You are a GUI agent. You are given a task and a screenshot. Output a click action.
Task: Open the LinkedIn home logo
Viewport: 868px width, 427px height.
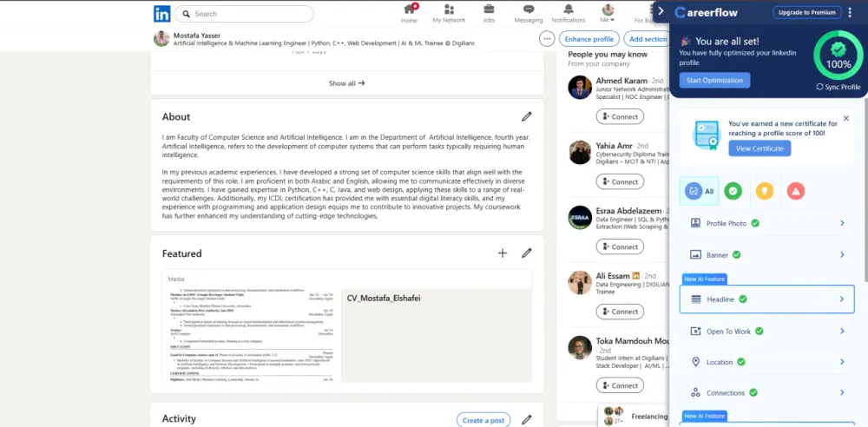(x=161, y=13)
